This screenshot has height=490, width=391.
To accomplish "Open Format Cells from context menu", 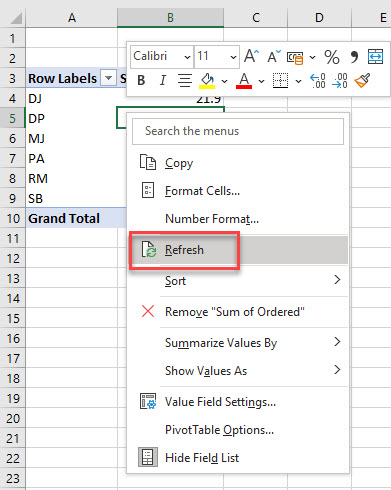I will coord(238,191).
